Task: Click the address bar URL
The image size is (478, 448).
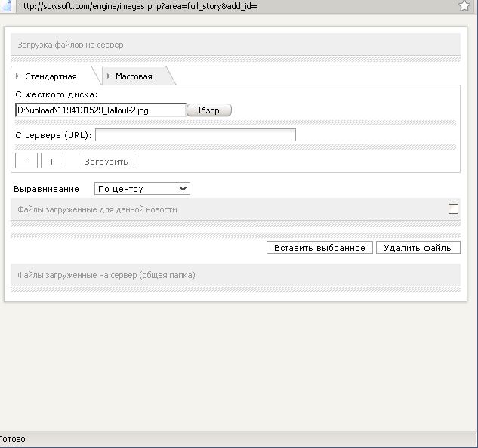Action: [x=137, y=6]
